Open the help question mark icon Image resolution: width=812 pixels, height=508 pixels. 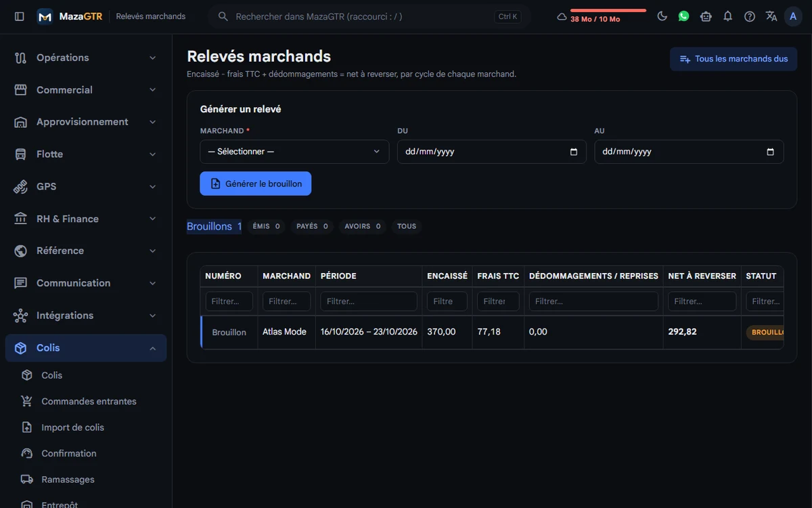[x=750, y=16]
